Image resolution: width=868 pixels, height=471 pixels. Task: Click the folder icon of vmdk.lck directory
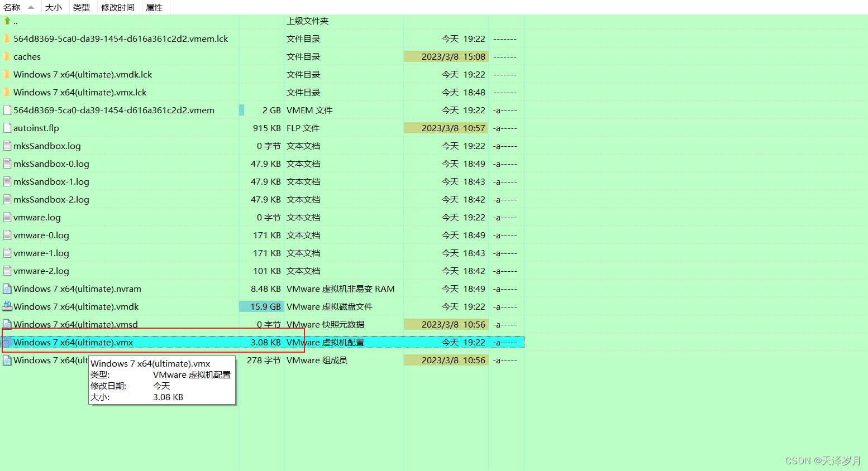coord(7,74)
